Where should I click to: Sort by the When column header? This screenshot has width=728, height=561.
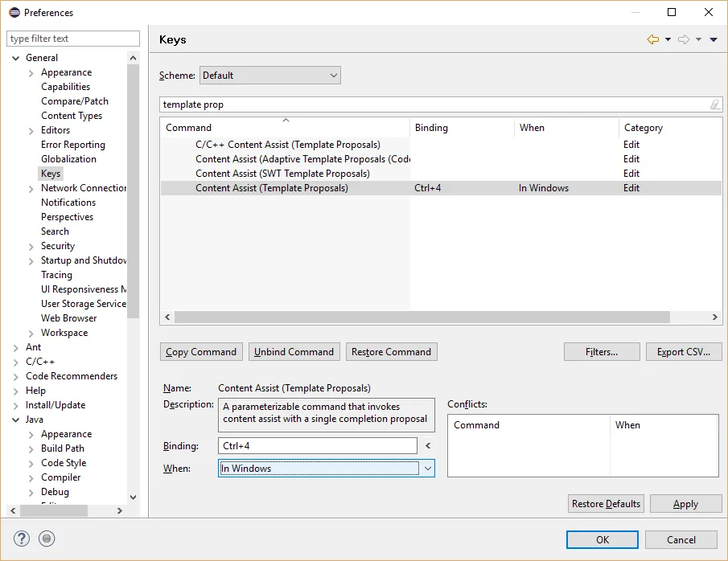coord(566,128)
